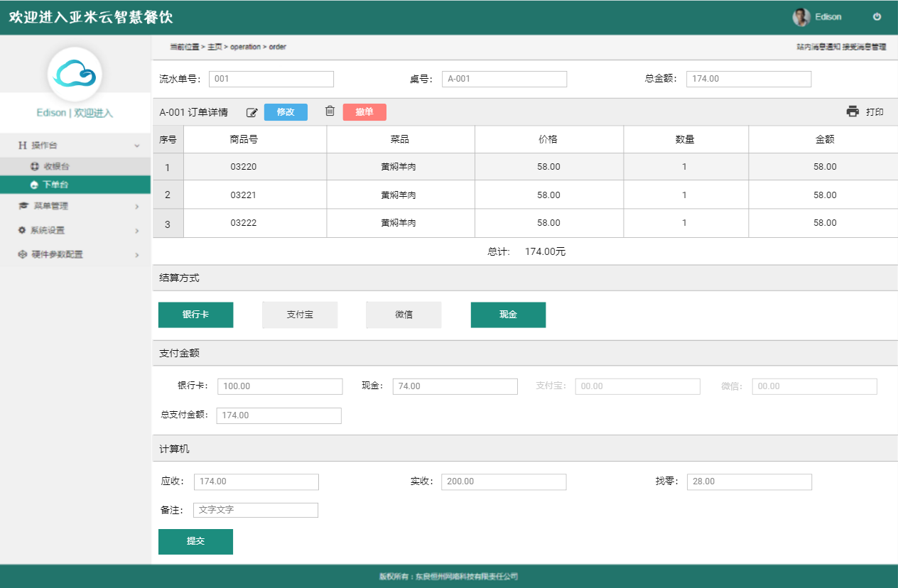Click the trash icon next to 撤单
This screenshot has height=588, width=898.
point(329,112)
